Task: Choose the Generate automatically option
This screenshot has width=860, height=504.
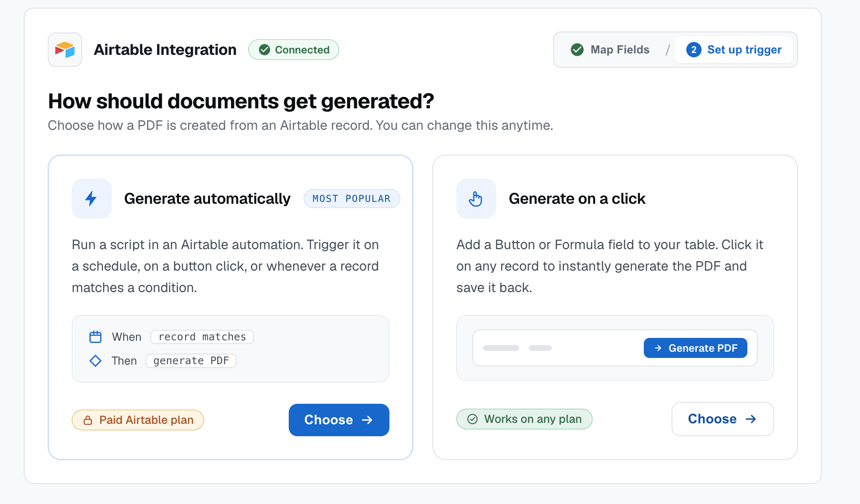Action: pyautogui.click(x=339, y=420)
